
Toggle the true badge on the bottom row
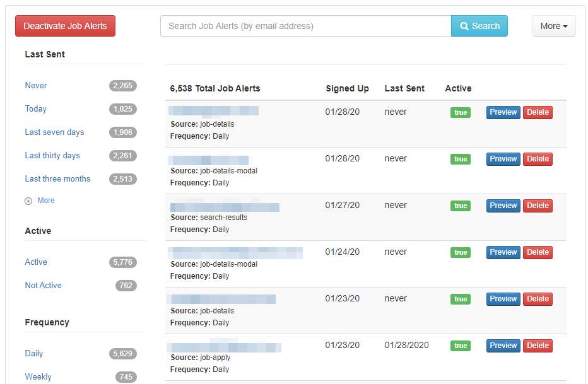[x=460, y=345]
